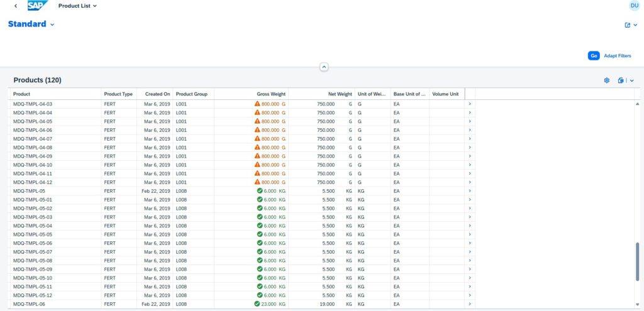Image resolution: width=644 pixels, height=311 pixels.
Task: Click the SAP logo
Action: click(37, 6)
